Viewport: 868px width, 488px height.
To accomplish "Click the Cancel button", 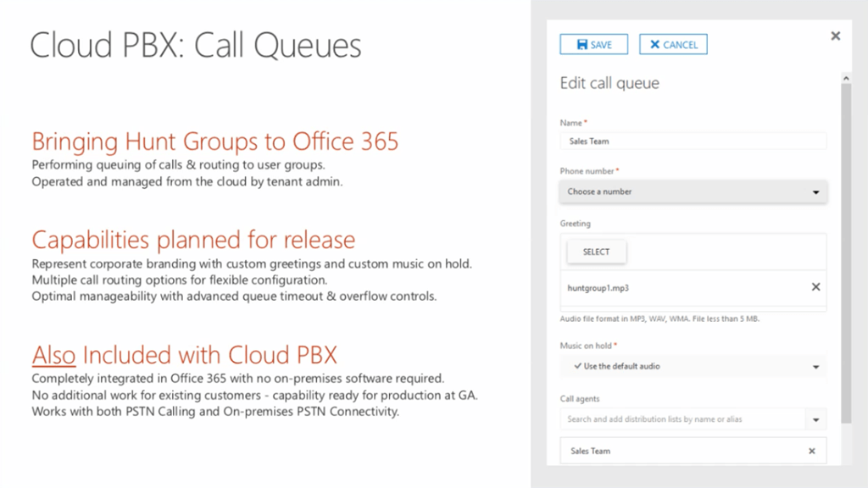I will [x=673, y=45].
